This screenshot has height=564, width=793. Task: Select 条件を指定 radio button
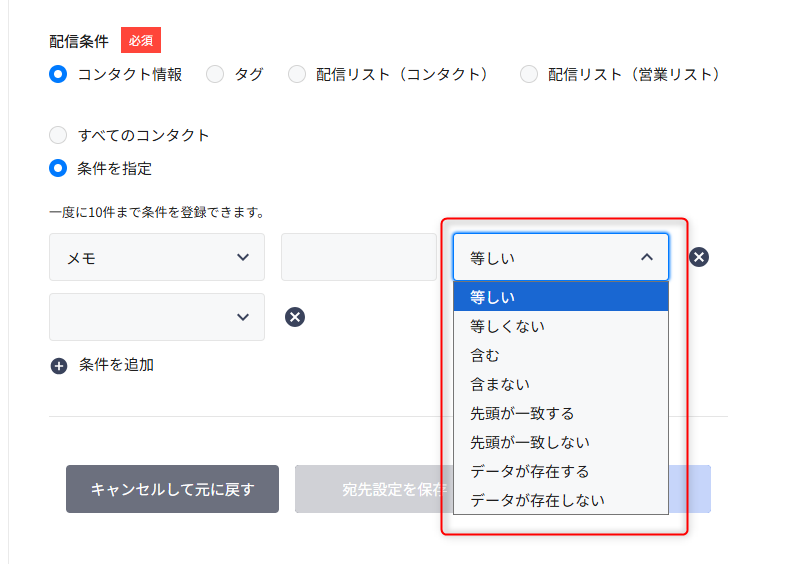click(x=58, y=168)
